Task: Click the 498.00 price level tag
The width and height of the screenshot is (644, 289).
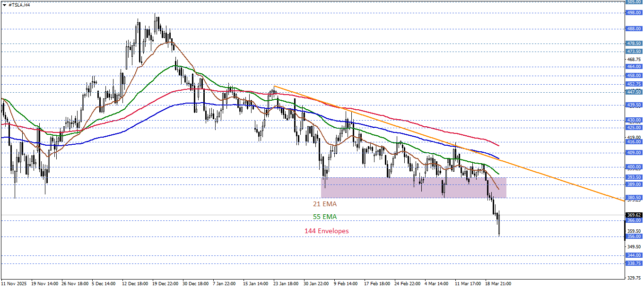Action: (x=634, y=13)
